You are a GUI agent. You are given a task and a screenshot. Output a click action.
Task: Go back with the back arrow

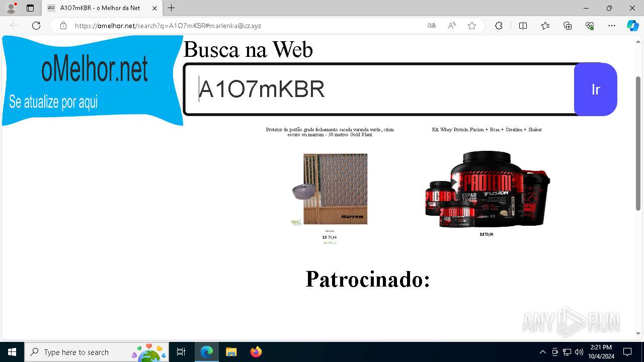[14, 26]
